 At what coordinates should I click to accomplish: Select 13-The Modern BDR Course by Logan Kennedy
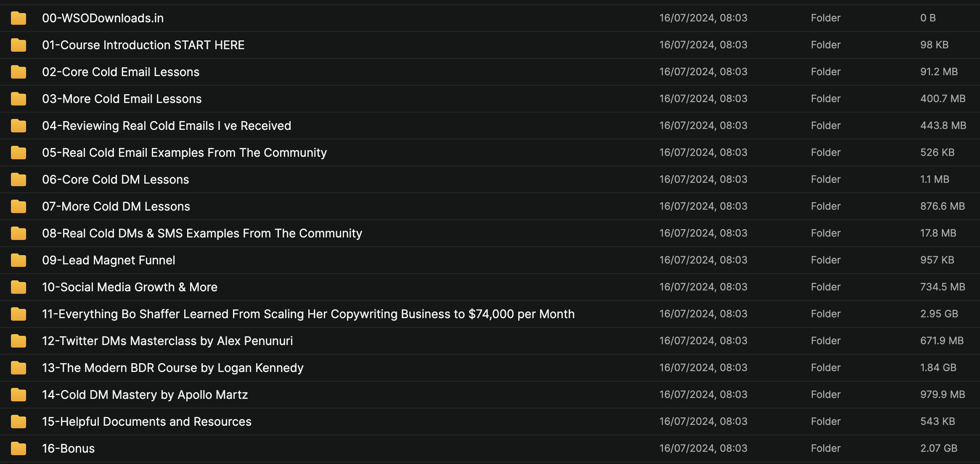click(172, 368)
